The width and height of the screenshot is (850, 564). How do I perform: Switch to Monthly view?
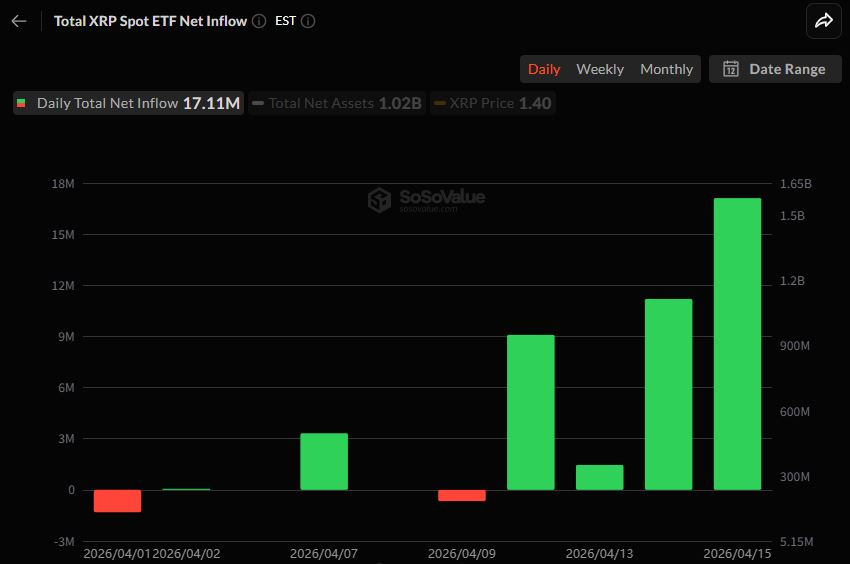666,69
